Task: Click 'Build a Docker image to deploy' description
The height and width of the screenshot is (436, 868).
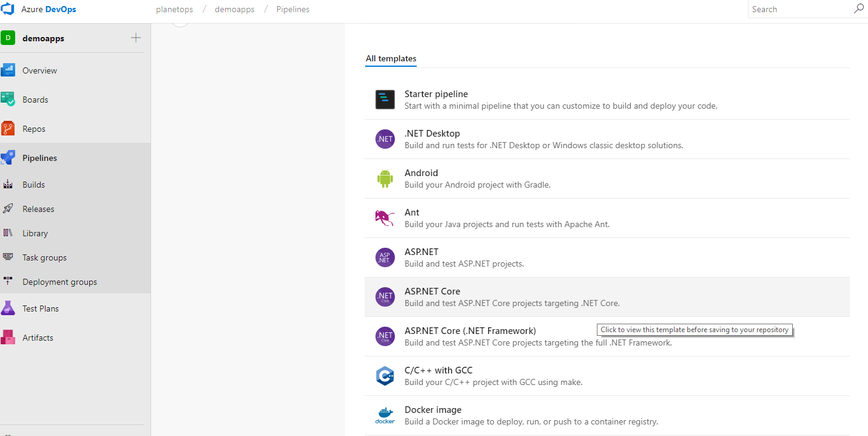Action: coord(531,421)
